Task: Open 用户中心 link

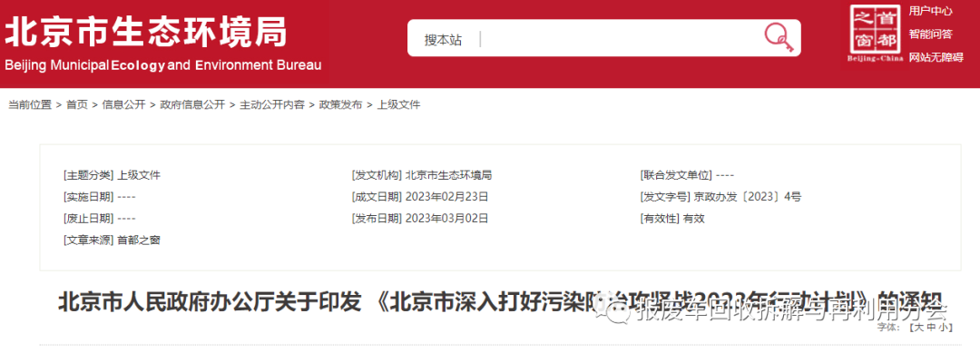Action: pyautogui.click(x=931, y=11)
